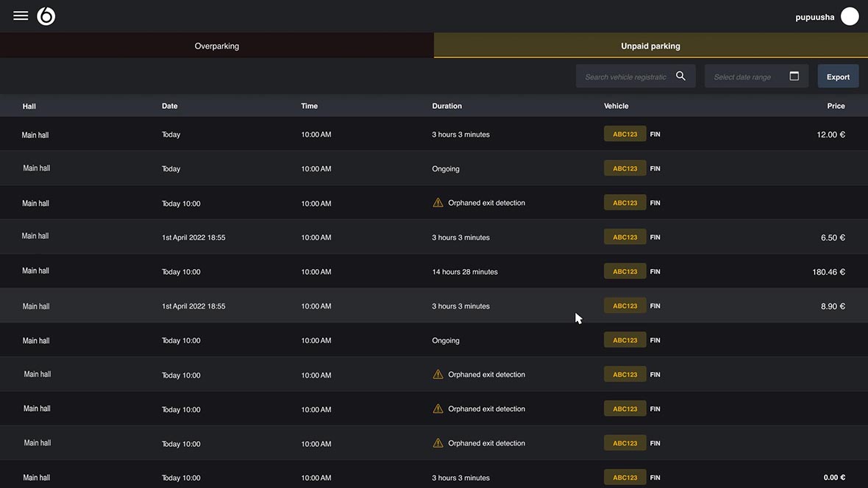Image resolution: width=868 pixels, height=488 pixels.
Task: Open the calendar icon in the date range field
Action: point(795,75)
